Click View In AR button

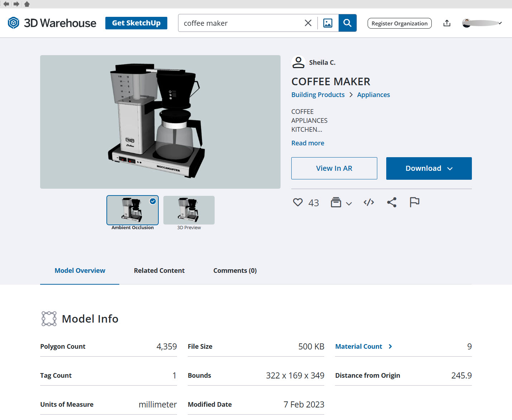(334, 168)
